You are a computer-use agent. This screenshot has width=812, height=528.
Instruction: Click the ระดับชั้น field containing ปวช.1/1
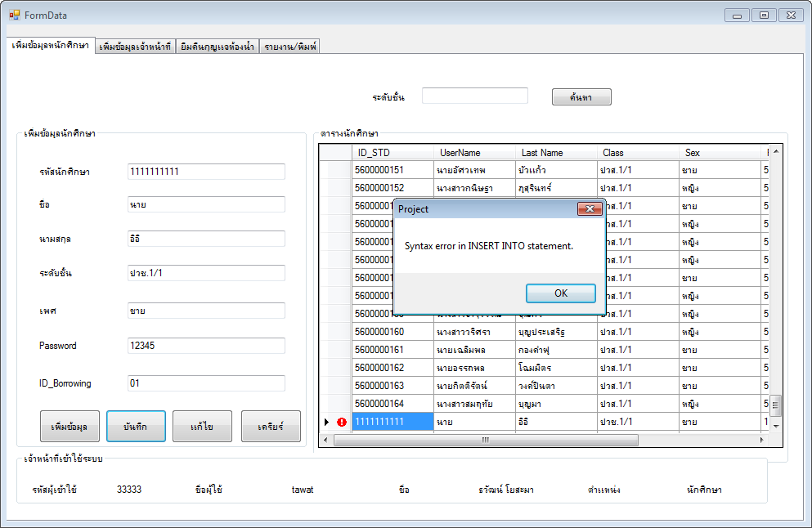tap(206, 273)
